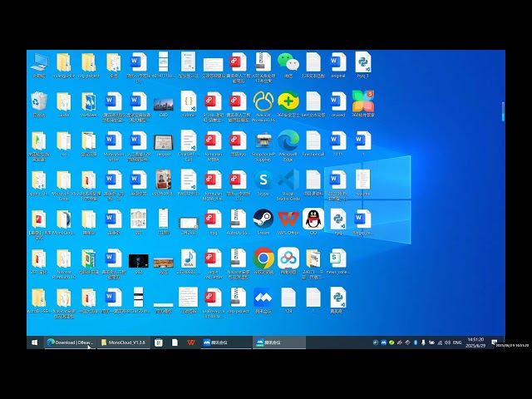
Task: Switch to the Download | DBeaver taskbar window
Action: (70, 342)
